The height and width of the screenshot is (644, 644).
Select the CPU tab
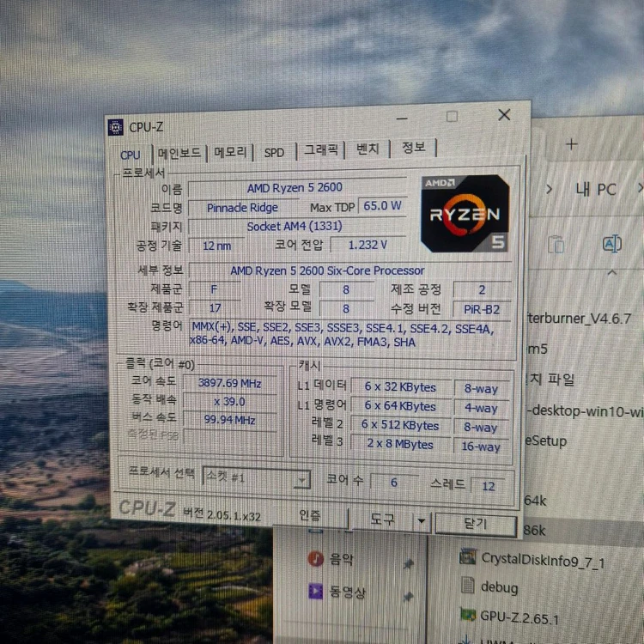point(131,155)
